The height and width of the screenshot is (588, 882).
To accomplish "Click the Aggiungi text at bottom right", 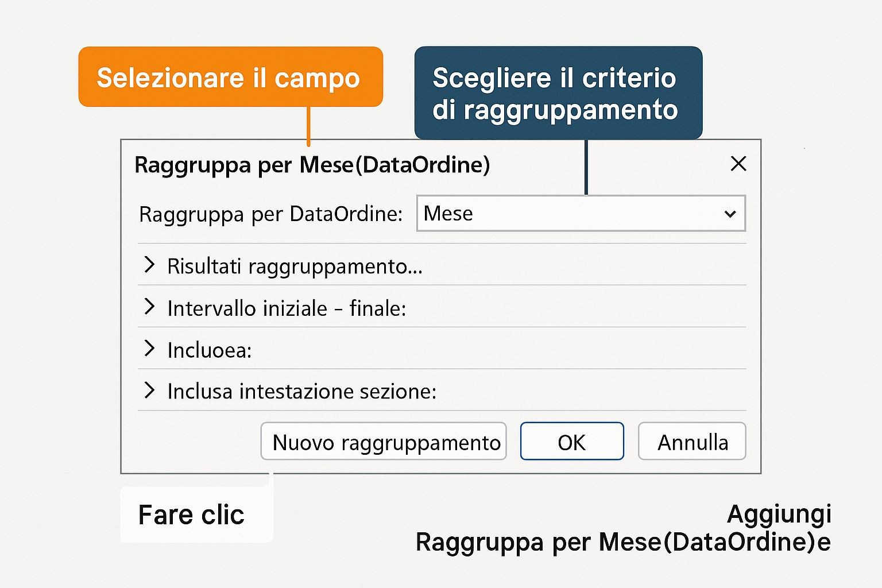I will (779, 514).
